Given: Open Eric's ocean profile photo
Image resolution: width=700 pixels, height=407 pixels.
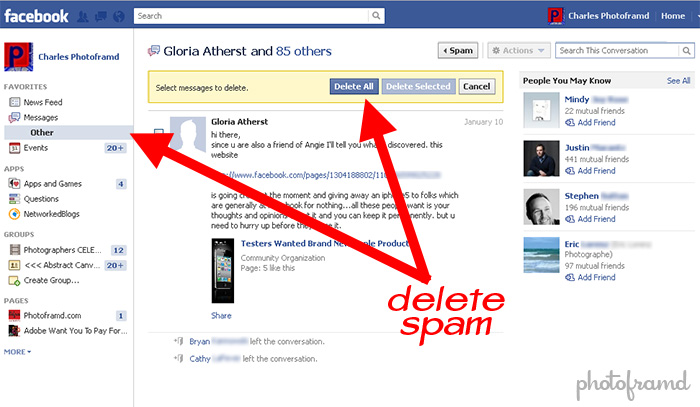Looking at the screenshot, I should (x=541, y=255).
